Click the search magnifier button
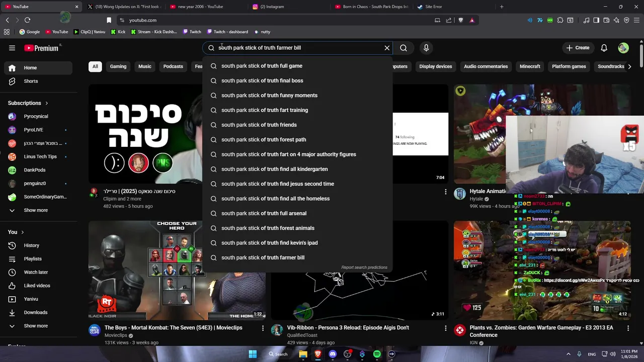Screen dimensions: 644x362 pyautogui.click(x=404, y=48)
